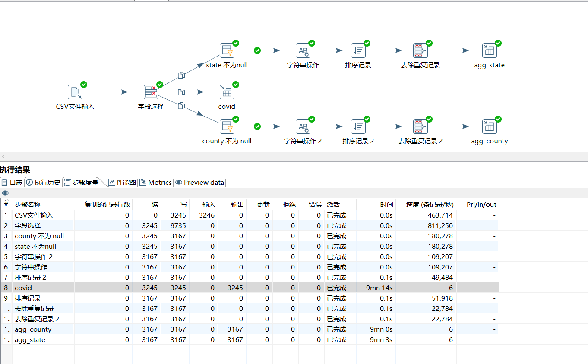Select the 字符串操作 step icon
The width and height of the screenshot is (588, 364).
pyautogui.click(x=303, y=51)
